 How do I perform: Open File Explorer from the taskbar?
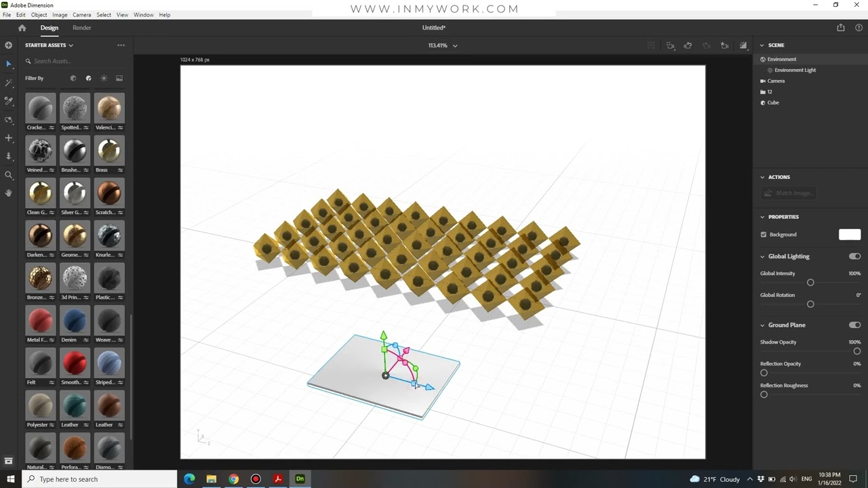[x=212, y=479]
